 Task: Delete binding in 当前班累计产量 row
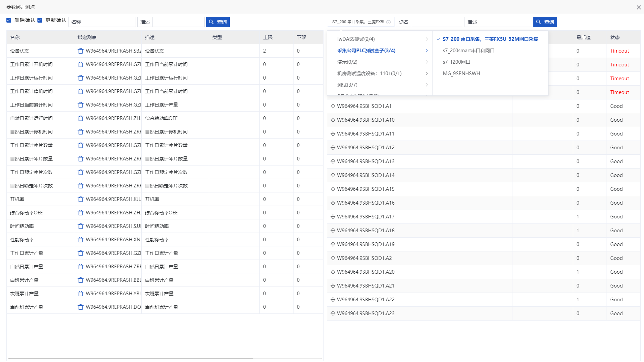(80, 307)
